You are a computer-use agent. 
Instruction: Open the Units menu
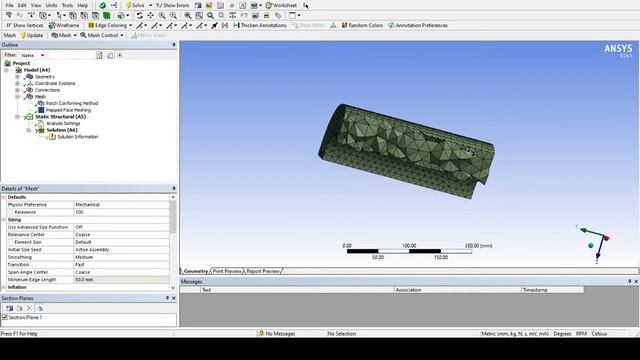click(x=51, y=5)
